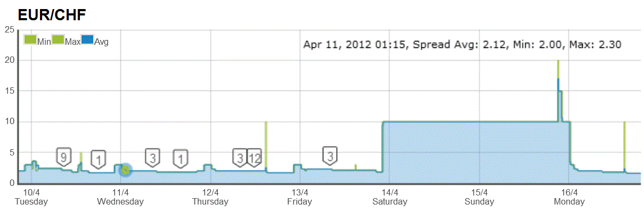Toggle the Min series legend swatch

tap(31, 39)
